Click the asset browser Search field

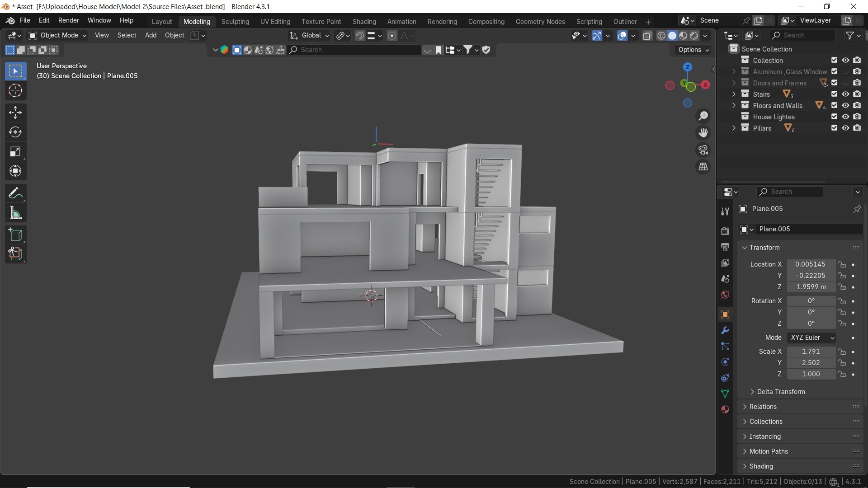click(x=355, y=50)
